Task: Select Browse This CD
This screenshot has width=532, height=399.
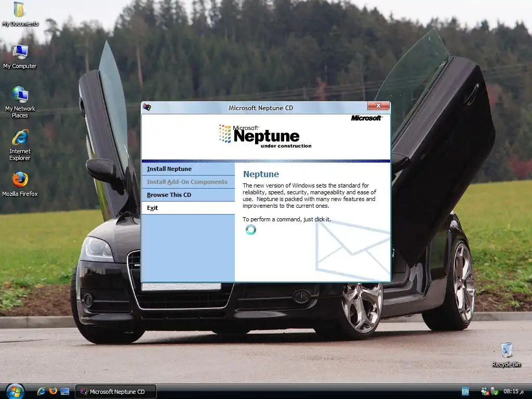Action: coord(188,195)
